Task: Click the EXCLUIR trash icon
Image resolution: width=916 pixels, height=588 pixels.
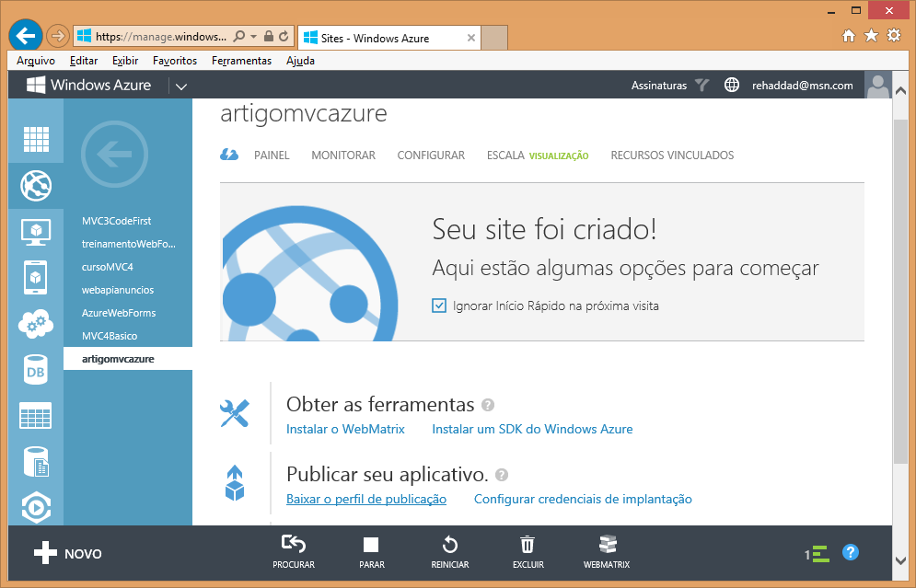Action: tap(528, 545)
